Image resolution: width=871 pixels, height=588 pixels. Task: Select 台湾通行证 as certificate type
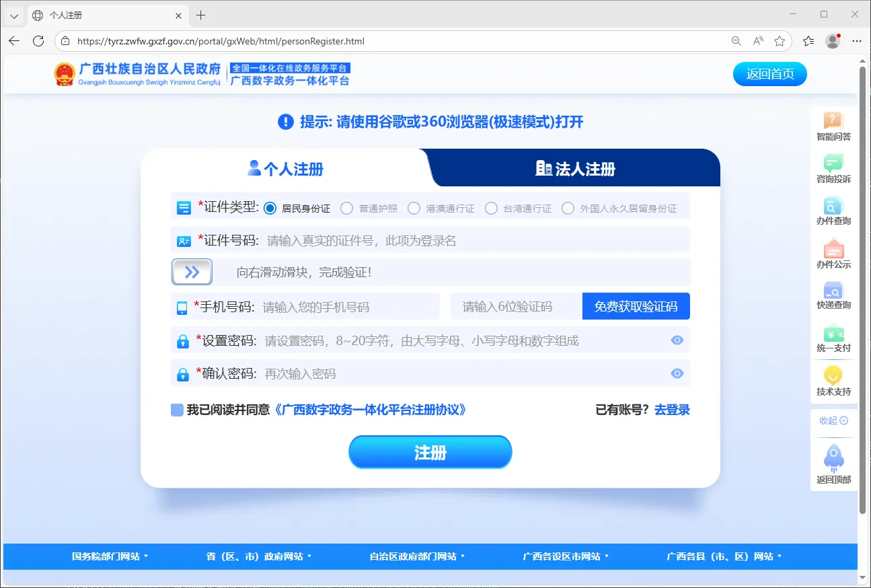[492, 208]
